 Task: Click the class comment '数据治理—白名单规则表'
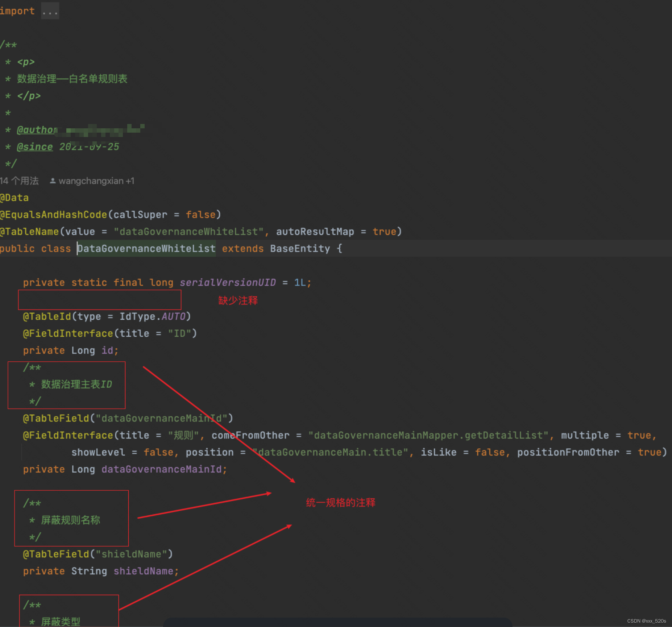(x=72, y=79)
